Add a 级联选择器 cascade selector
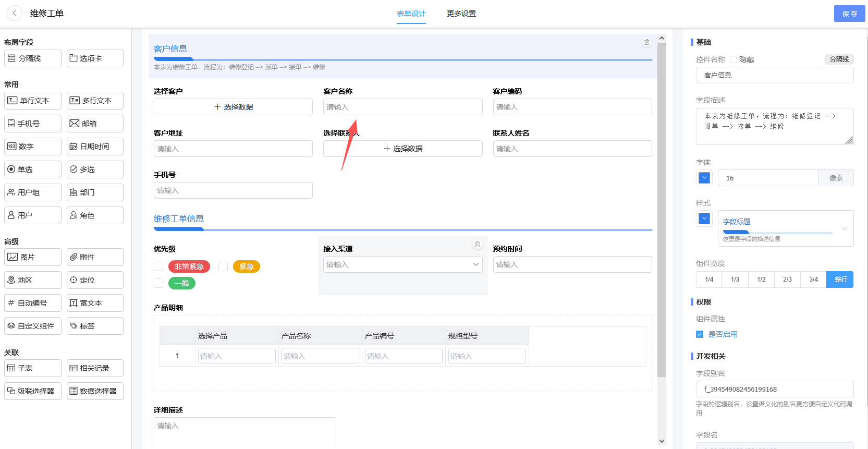 tap(33, 391)
